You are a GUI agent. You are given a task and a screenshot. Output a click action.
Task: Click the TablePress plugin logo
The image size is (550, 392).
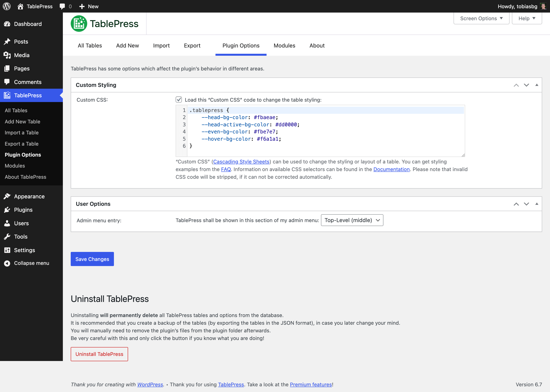click(79, 23)
